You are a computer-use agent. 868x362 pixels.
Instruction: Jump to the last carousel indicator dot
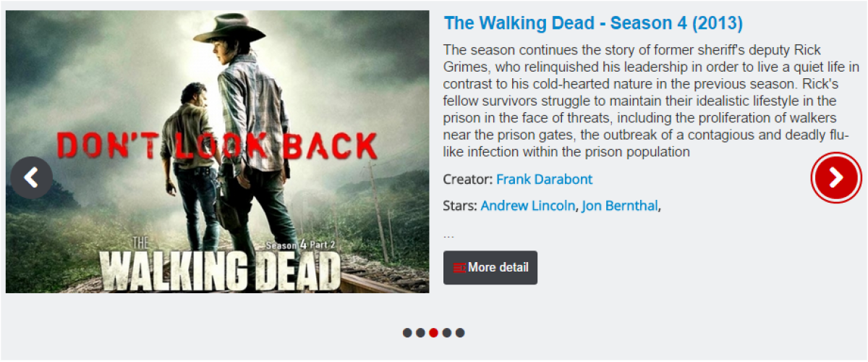[460, 333]
